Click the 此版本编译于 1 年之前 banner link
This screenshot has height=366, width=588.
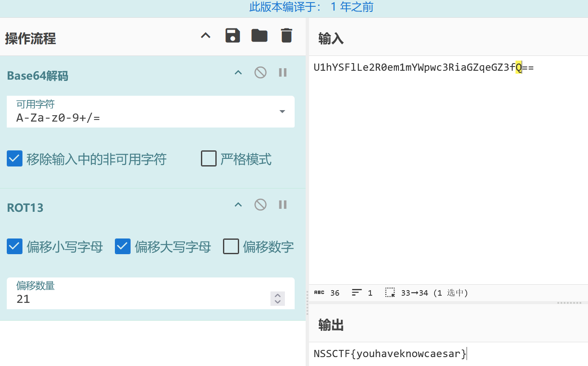coord(311,7)
